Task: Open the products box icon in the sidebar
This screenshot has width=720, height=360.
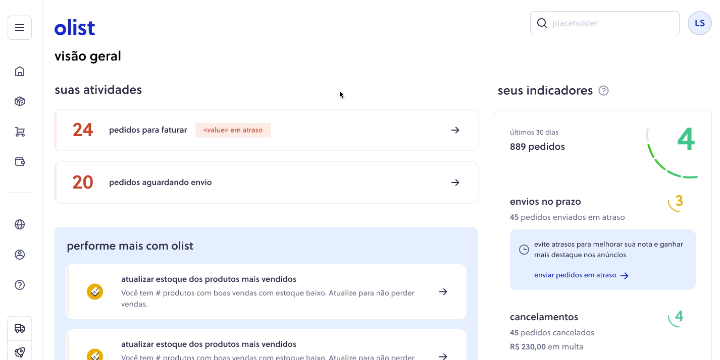Action: click(x=19, y=101)
